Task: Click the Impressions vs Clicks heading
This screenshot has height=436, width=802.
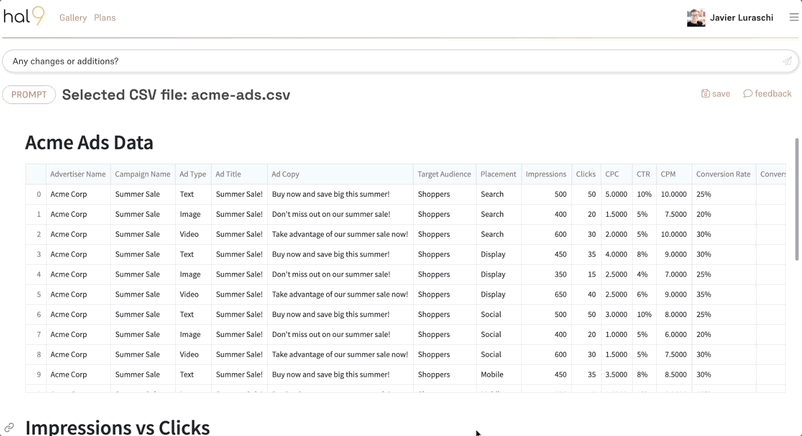Action: pyautogui.click(x=117, y=427)
